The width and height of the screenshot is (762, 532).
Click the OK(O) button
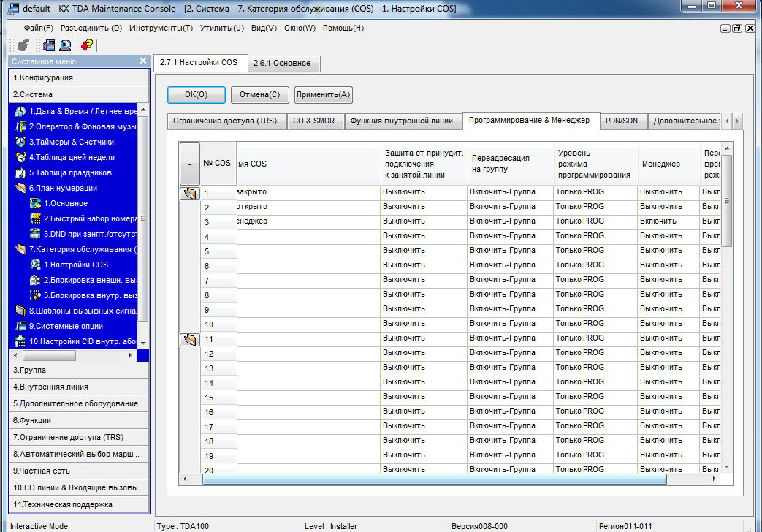click(x=197, y=95)
